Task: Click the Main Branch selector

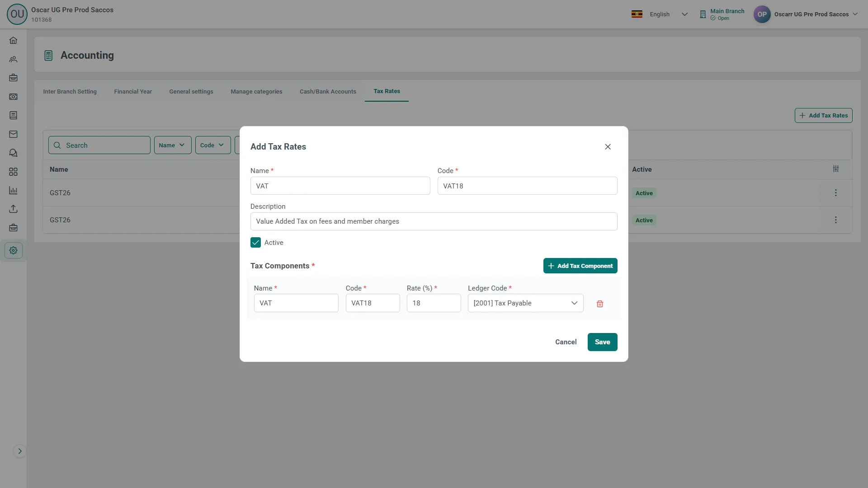Action: click(x=722, y=14)
